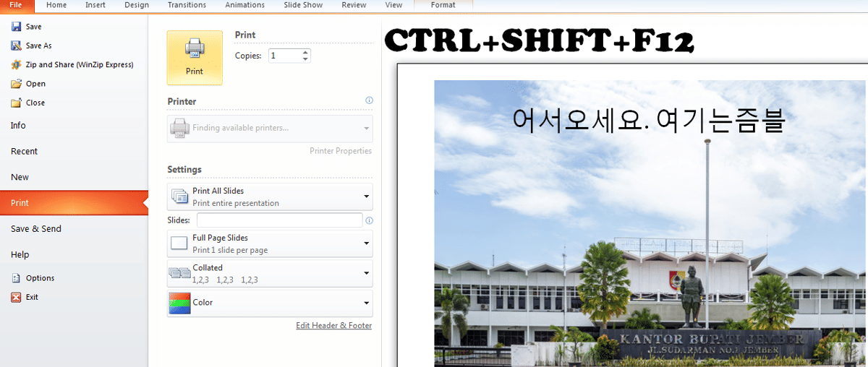Click the Exit icon
Screen dimensions: 868x367
(16, 297)
